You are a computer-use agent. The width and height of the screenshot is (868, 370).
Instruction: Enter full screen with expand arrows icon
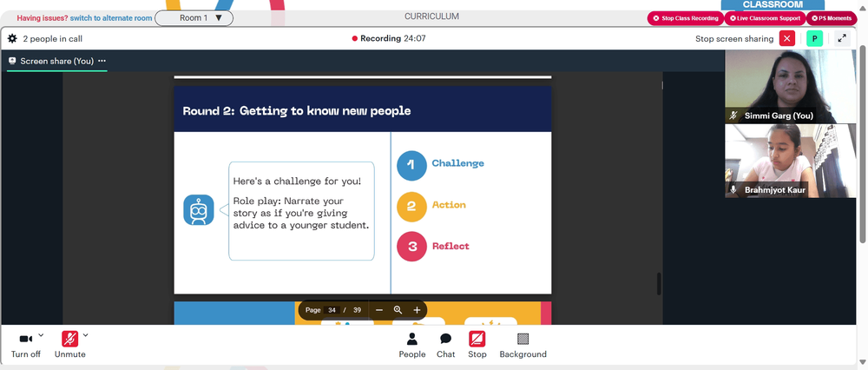(x=842, y=39)
